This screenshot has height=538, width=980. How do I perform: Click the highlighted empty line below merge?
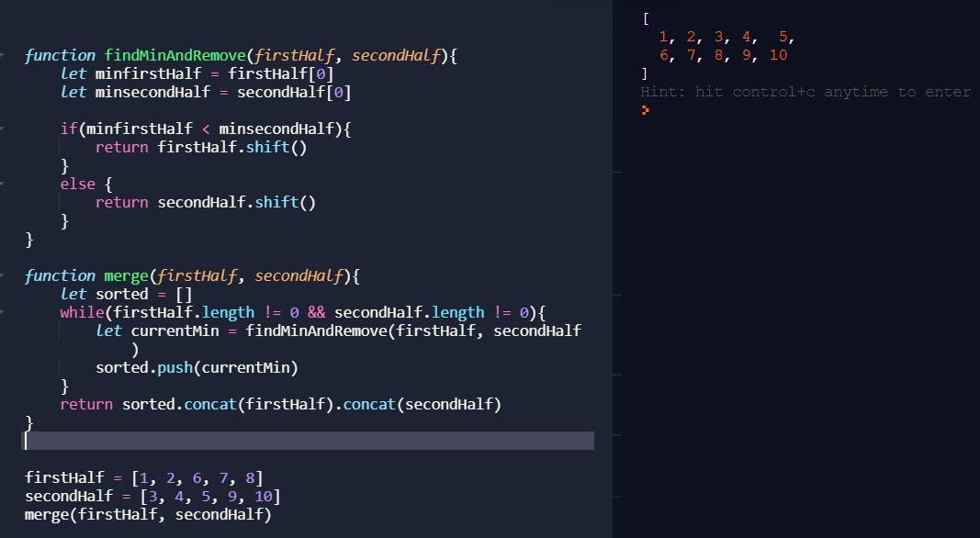coord(303,441)
